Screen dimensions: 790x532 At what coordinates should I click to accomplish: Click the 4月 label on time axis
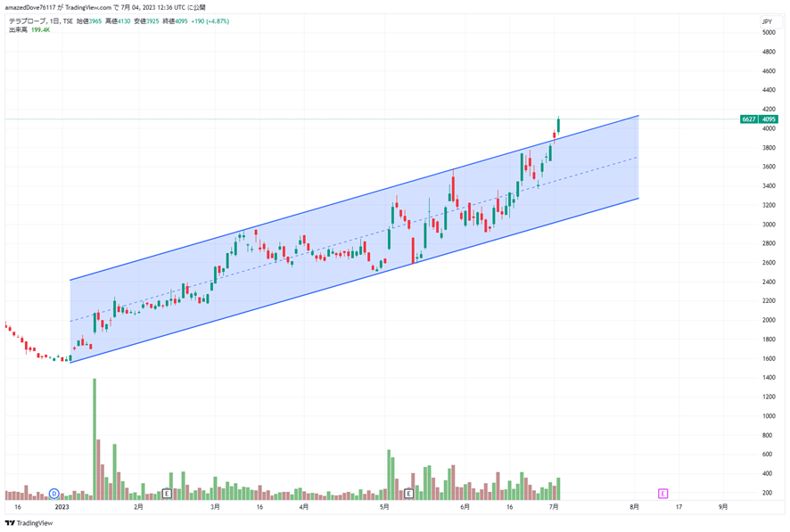coord(304,507)
